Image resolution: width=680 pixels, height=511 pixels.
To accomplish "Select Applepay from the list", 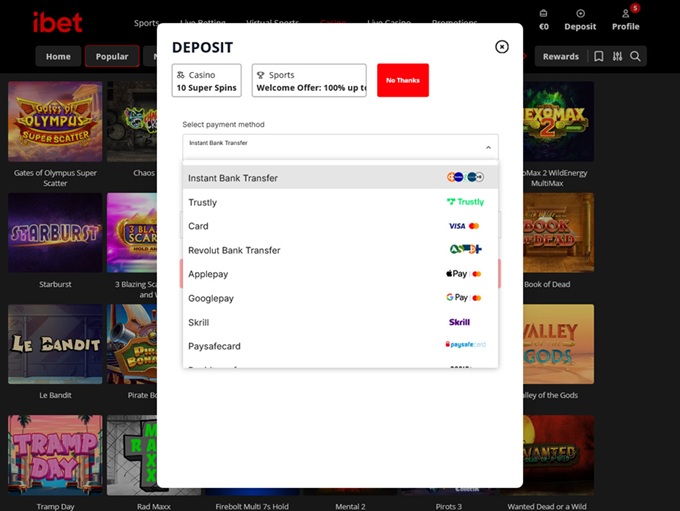I will (340, 274).
